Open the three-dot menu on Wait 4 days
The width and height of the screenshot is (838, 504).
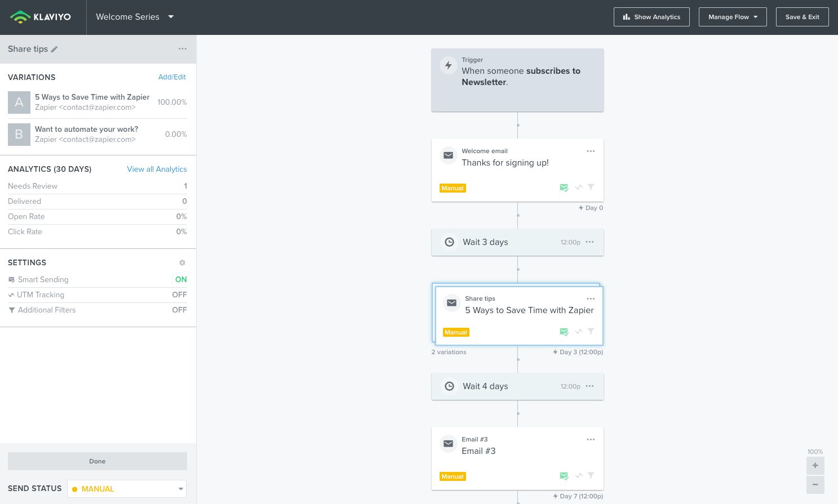(589, 386)
